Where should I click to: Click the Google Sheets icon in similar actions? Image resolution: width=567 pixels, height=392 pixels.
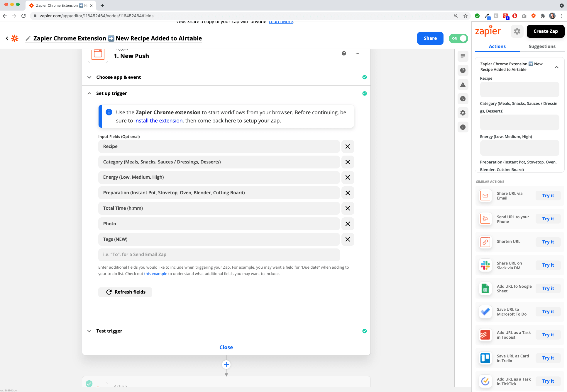point(485,289)
